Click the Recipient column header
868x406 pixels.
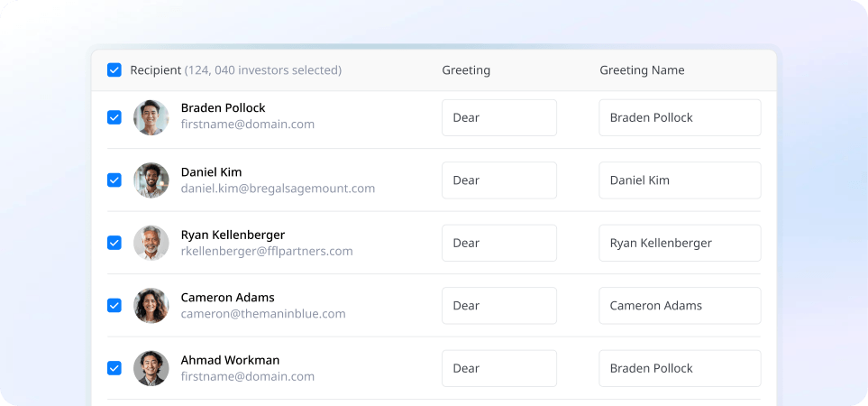click(156, 70)
